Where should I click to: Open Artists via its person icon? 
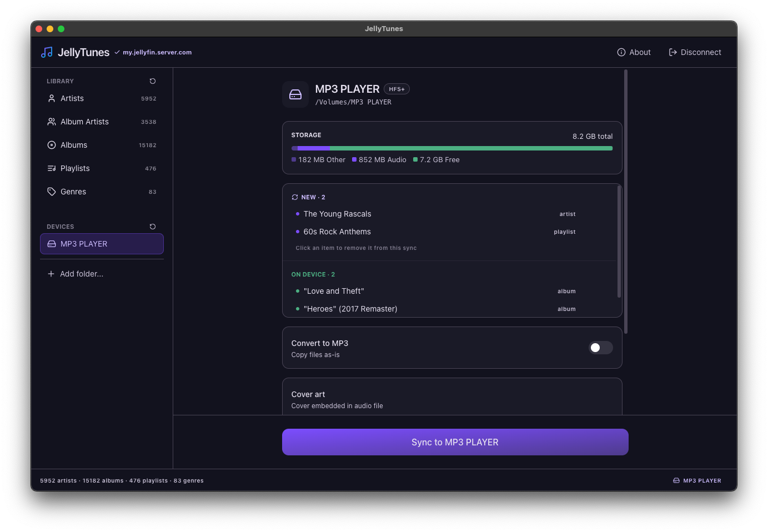[52, 98]
